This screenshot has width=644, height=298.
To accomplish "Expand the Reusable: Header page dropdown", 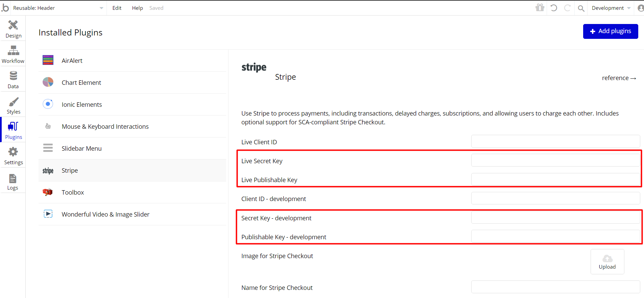I will (x=58, y=8).
